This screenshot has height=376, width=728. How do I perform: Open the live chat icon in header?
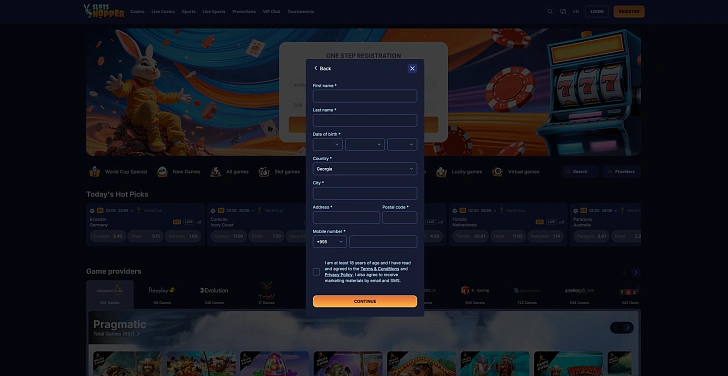click(563, 12)
